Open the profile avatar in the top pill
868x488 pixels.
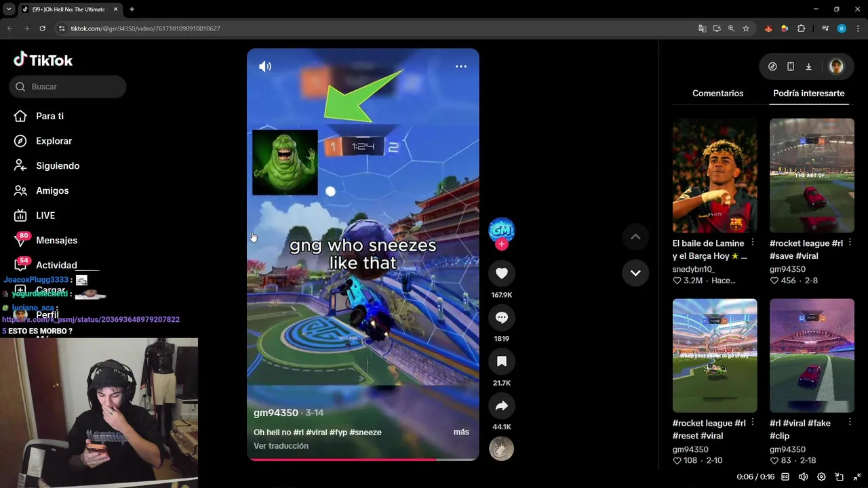click(x=836, y=66)
